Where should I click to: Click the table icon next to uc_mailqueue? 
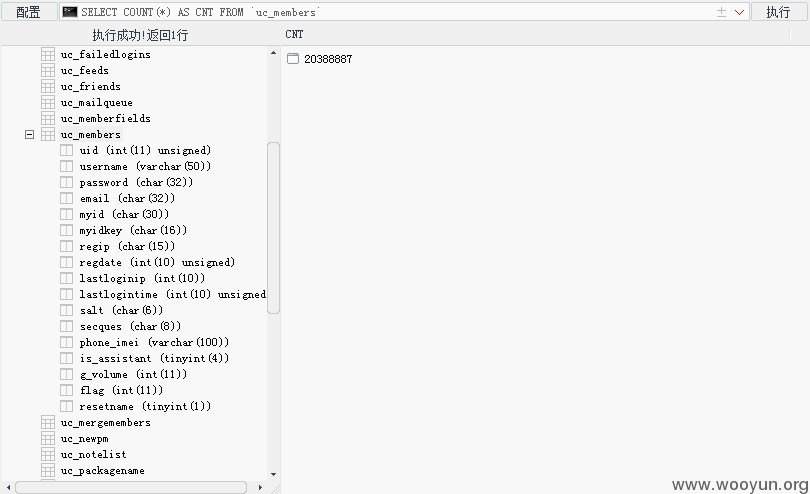coord(48,102)
